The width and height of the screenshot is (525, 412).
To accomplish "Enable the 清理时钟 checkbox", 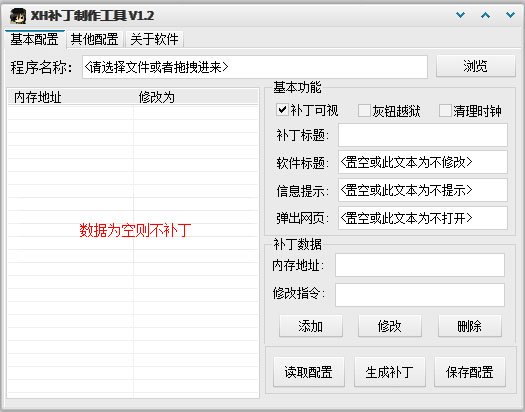I will click(445, 110).
